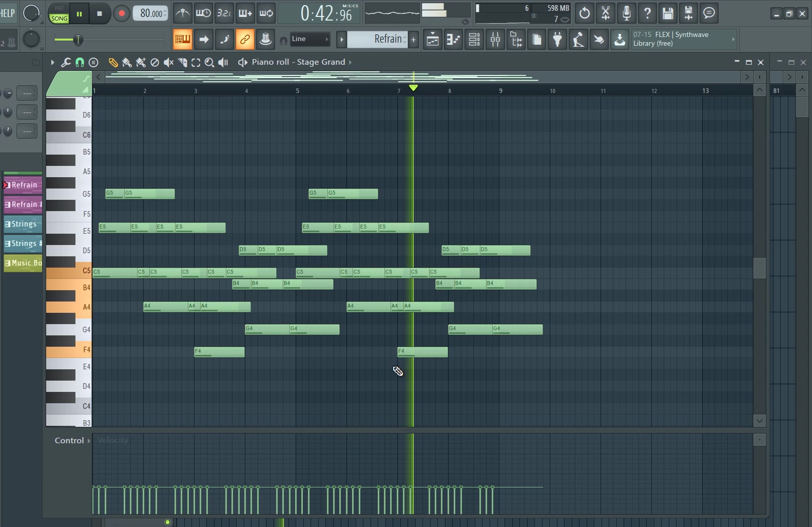Screen dimensions: 812x527
Task: Expand the Control lane selector
Action: point(72,441)
